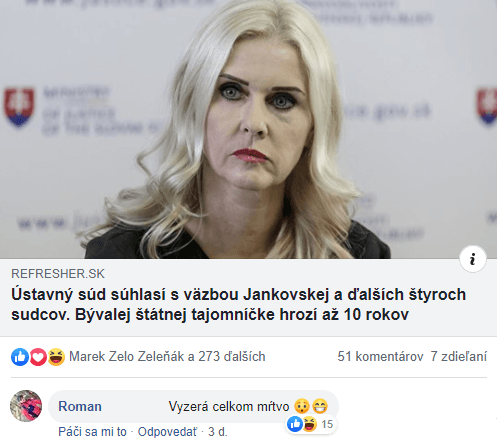Image resolution: width=497 pixels, height=444 pixels.
Task: Click the Haha emoji on Roman's comment reactions
Action: click(309, 424)
